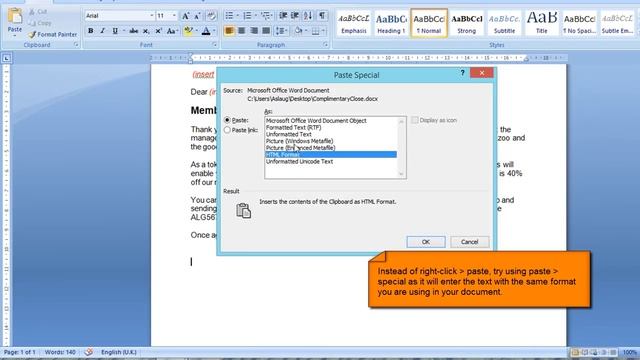The width and height of the screenshot is (640, 360).
Task: Open the Paragraph dialog launcher
Action: pyautogui.click(x=326, y=45)
